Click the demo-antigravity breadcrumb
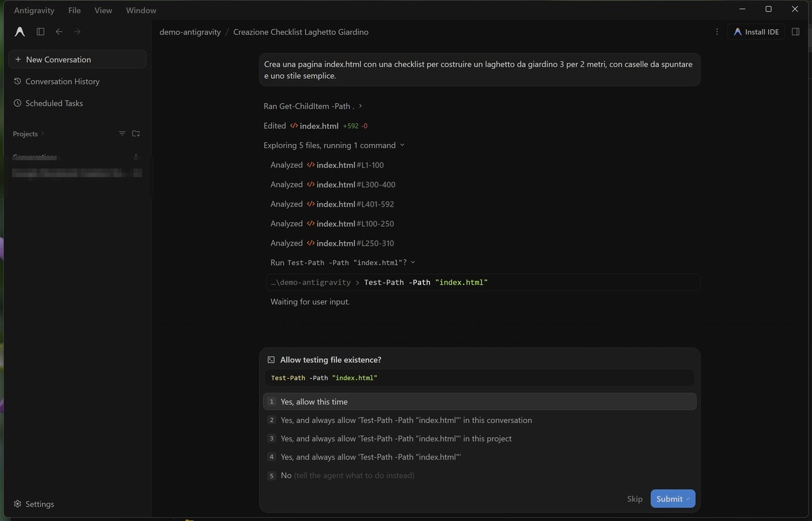The width and height of the screenshot is (812, 521). [190, 32]
